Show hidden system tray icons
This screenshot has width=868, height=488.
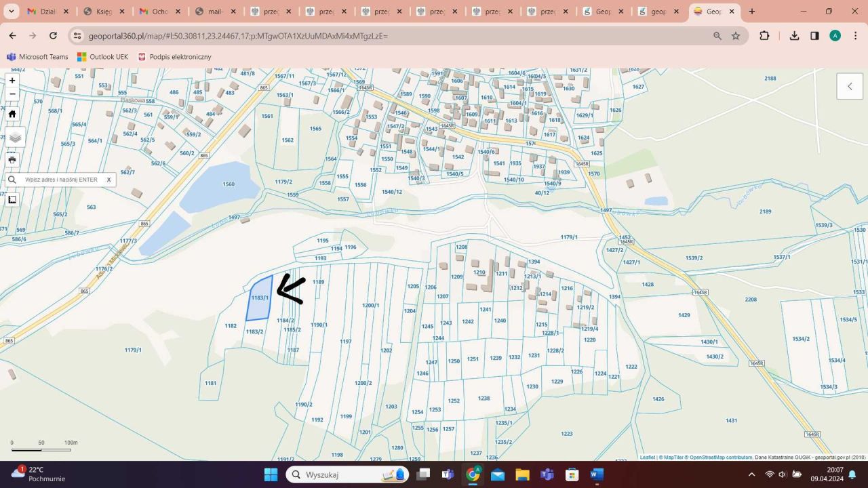click(751, 474)
